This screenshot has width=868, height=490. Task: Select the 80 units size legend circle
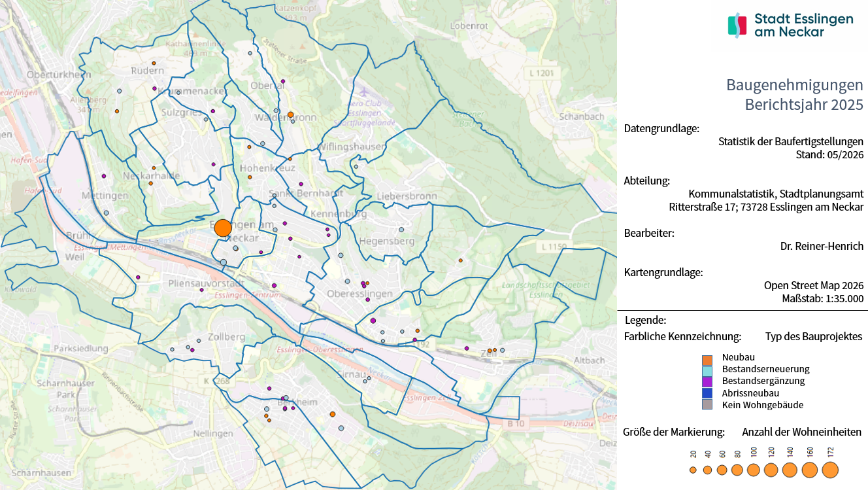[x=737, y=470]
